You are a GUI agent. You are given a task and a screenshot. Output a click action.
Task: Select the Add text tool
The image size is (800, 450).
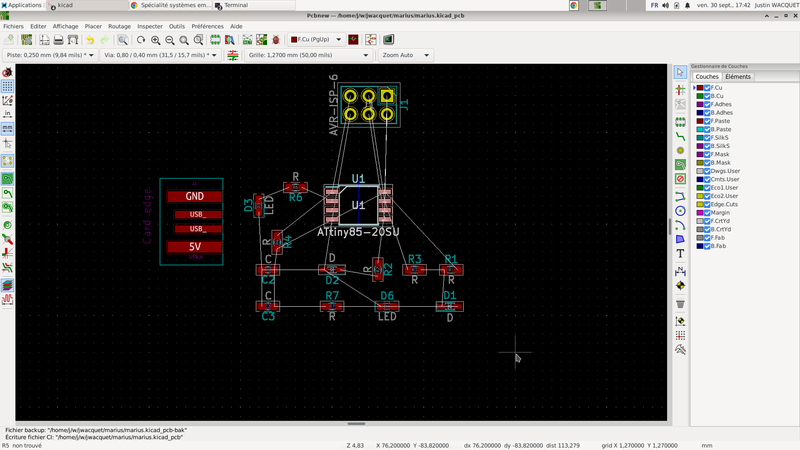pyautogui.click(x=680, y=255)
